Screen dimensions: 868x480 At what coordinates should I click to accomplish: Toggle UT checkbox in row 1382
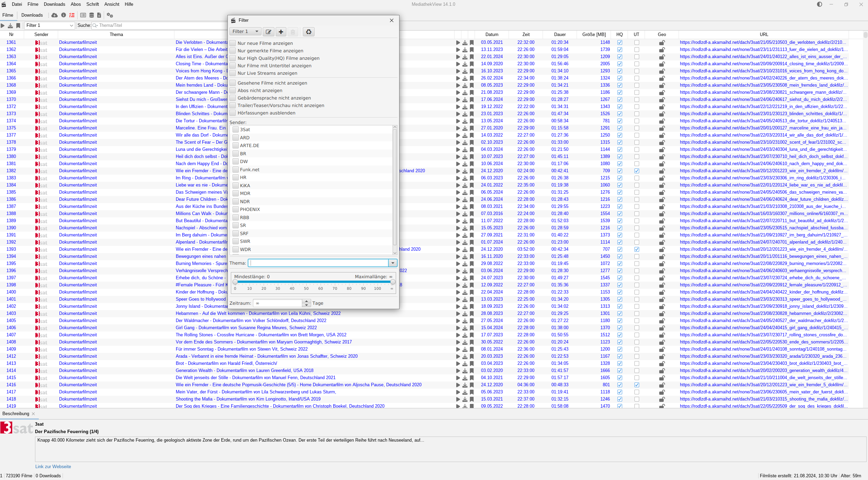click(636, 171)
